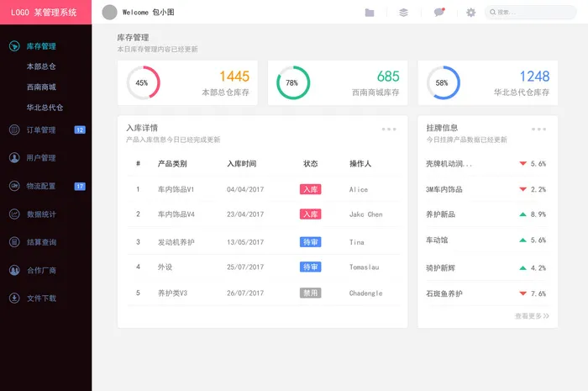588x391 pixels.
Task: Click operator name Alice
Action: 359,189
